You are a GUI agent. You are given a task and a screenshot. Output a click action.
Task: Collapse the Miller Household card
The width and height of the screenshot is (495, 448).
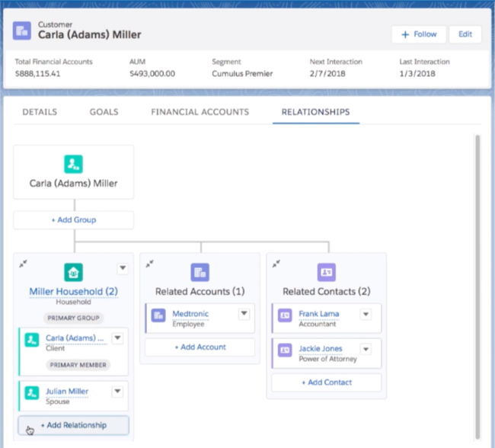[24, 264]
